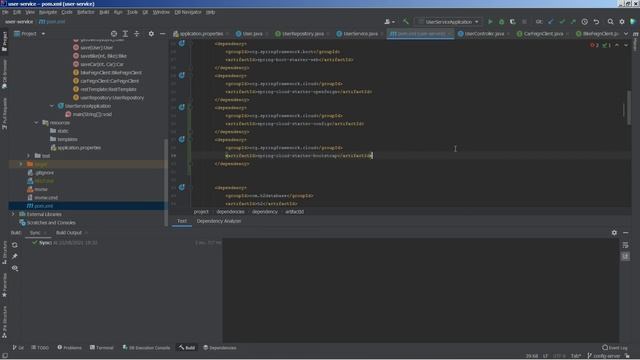Hide the Project panel with minus icon
The image size is (640, 360).
pos(162,33)
